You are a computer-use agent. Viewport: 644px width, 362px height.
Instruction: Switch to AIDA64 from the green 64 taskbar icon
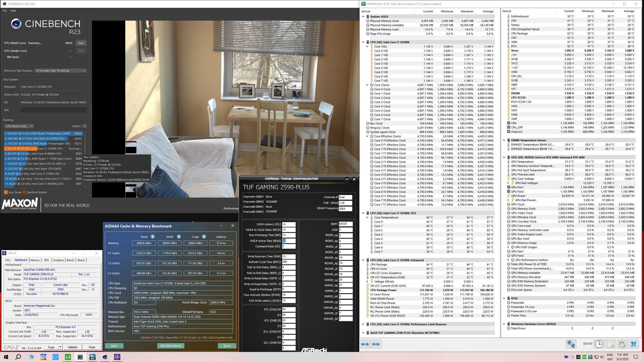68,357
